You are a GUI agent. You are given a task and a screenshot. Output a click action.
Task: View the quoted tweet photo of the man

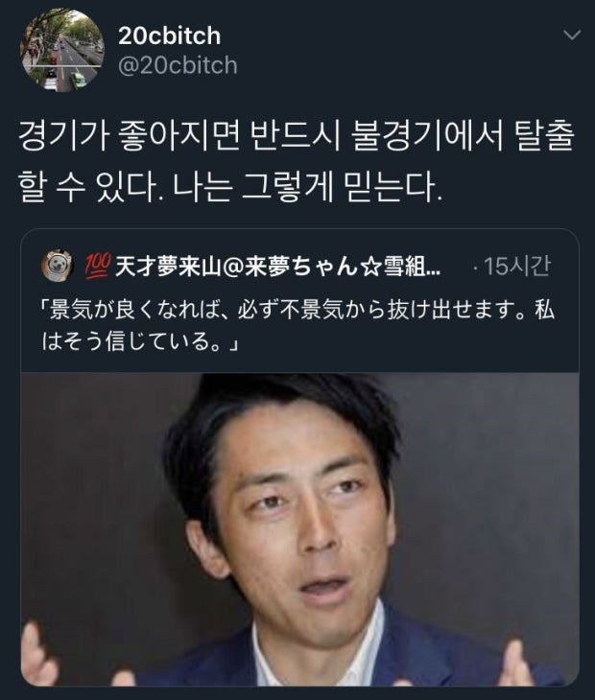299,530
